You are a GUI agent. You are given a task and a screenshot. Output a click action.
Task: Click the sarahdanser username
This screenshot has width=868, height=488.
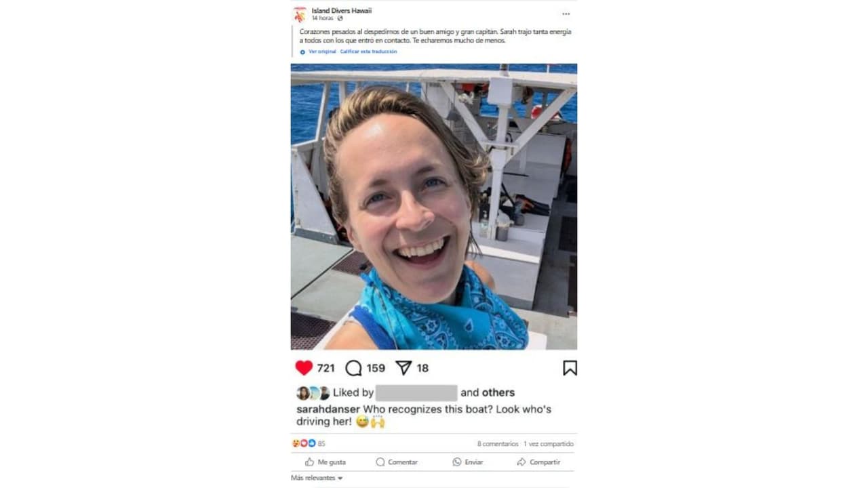(328, 409)
